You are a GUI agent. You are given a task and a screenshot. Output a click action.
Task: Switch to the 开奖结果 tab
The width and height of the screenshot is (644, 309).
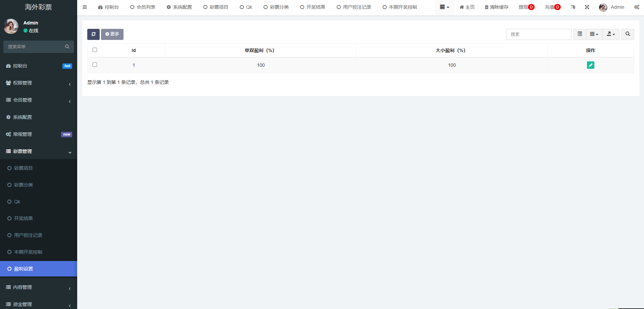point(313,7)
